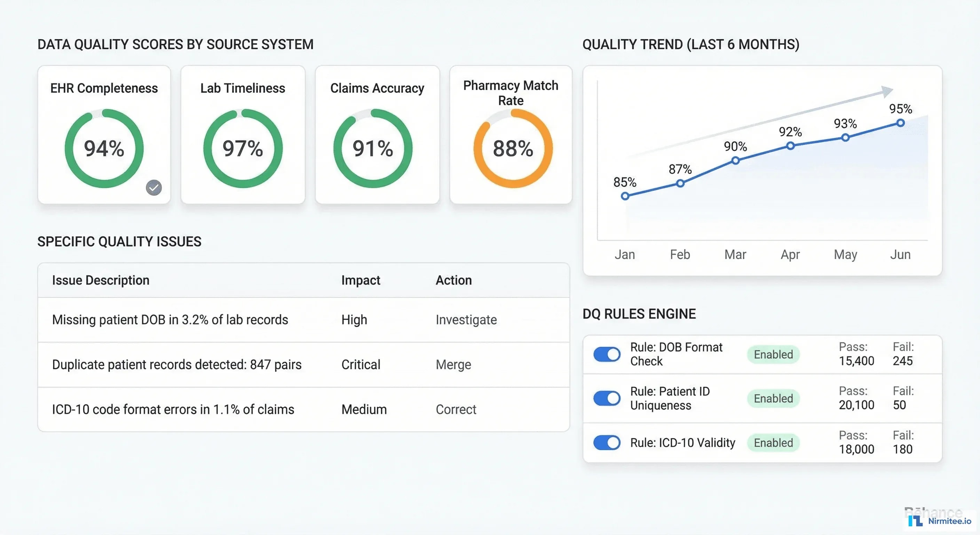980x535 pixels.
Task: Click the Pass value 15,400
Action: coord(856,361)
